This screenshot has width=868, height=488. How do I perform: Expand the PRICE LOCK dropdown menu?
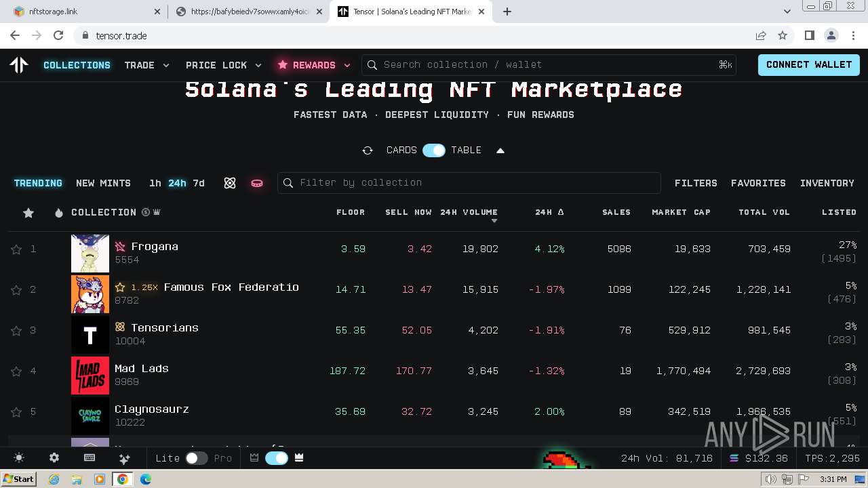224,65
